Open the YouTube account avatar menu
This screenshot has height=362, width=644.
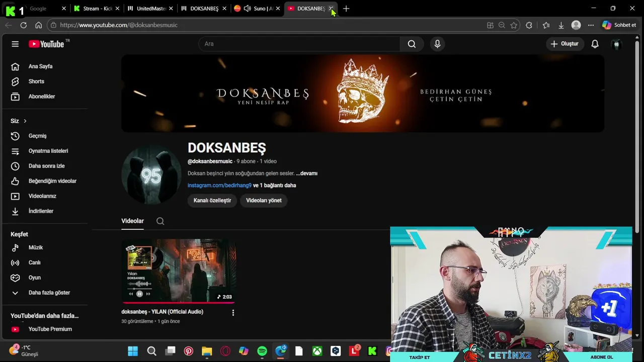click(x=616, y=44)
